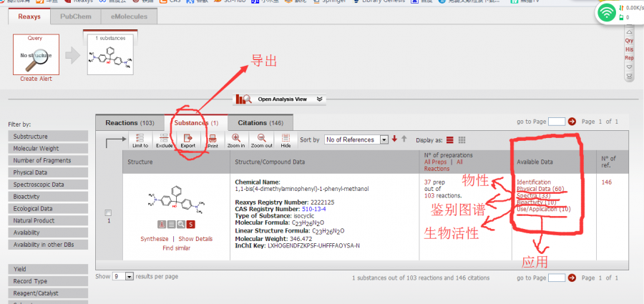
Task: Expand the Record Type filter
Action: (48, 281)
